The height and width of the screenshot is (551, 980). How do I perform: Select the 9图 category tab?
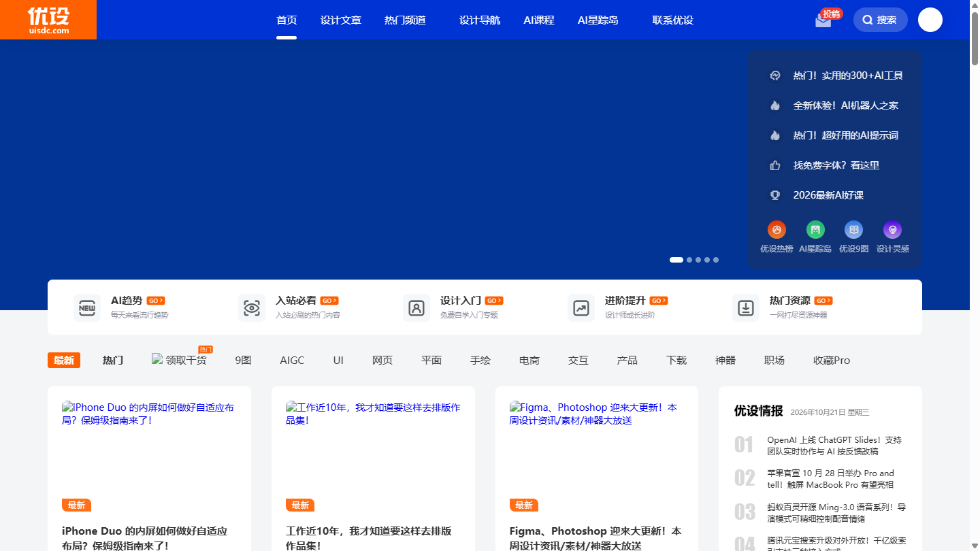(243, 360)
